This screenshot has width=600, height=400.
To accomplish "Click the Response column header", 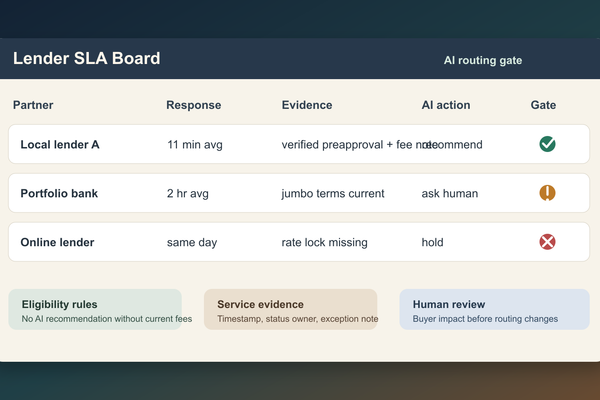I will tap(194, 105).
